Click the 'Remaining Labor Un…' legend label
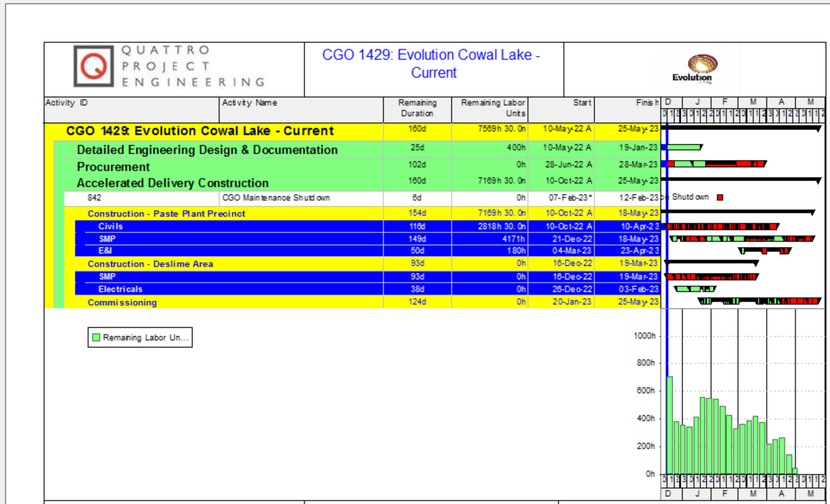The height and width of the screenshot is (504, 830). point(146,338)
